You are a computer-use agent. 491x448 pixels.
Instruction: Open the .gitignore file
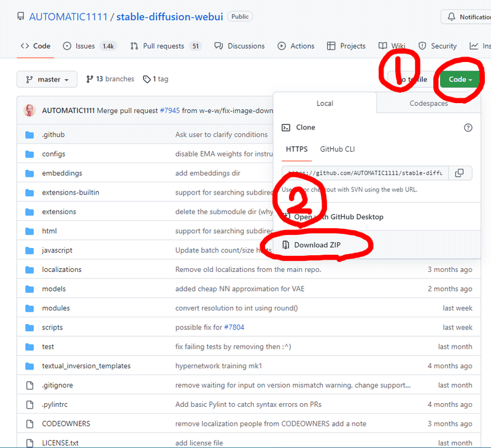[x=57, y=385]
